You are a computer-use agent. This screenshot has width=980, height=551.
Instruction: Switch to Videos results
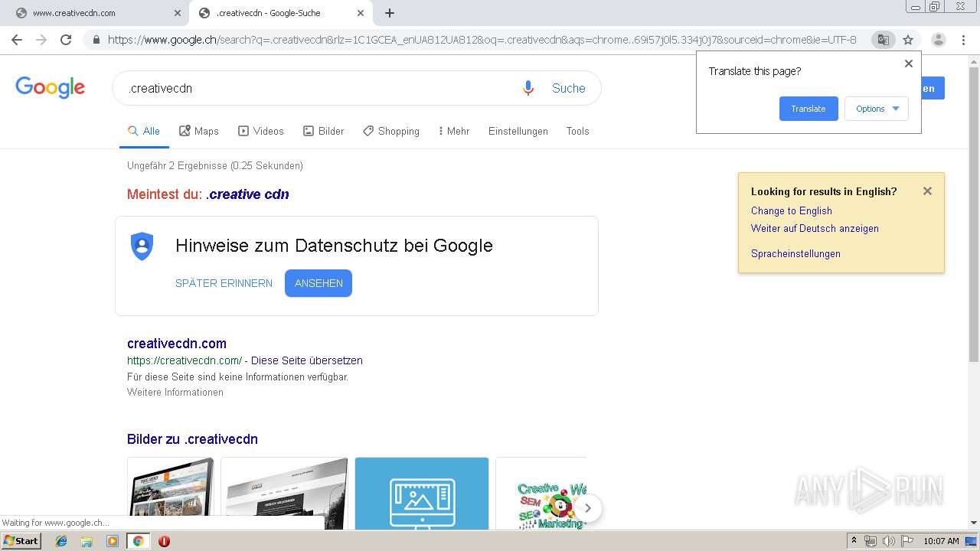(261, 131)
